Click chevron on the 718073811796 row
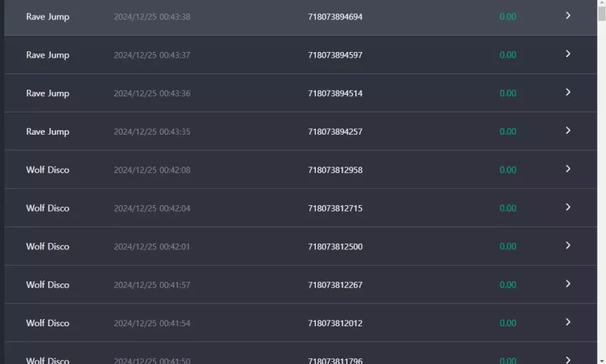 click(x=568, y=360)
